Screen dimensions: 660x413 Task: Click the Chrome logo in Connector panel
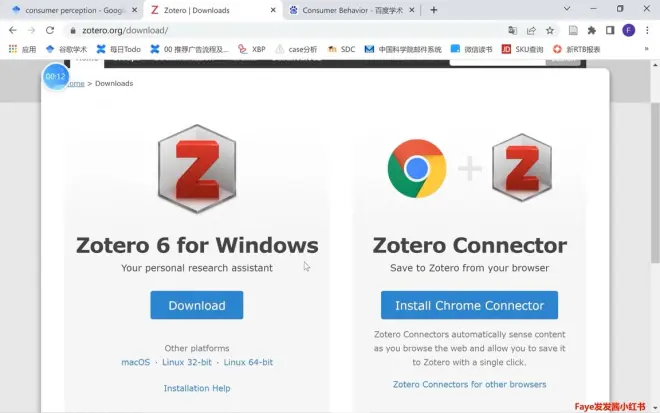click(417, 168)
